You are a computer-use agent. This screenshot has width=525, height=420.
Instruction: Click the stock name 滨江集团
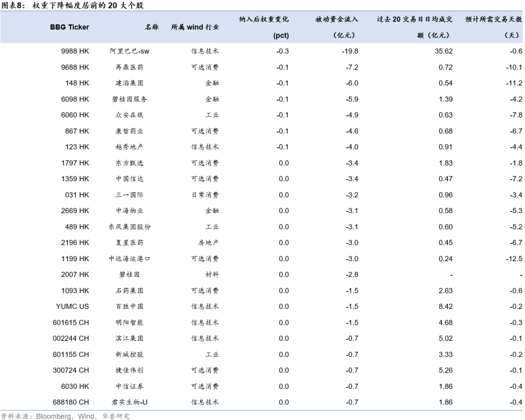click(130, 338)
